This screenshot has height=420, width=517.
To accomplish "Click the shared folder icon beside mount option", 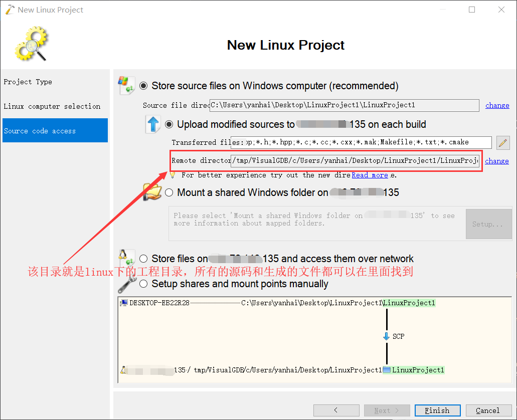I will tap(152, 192).
